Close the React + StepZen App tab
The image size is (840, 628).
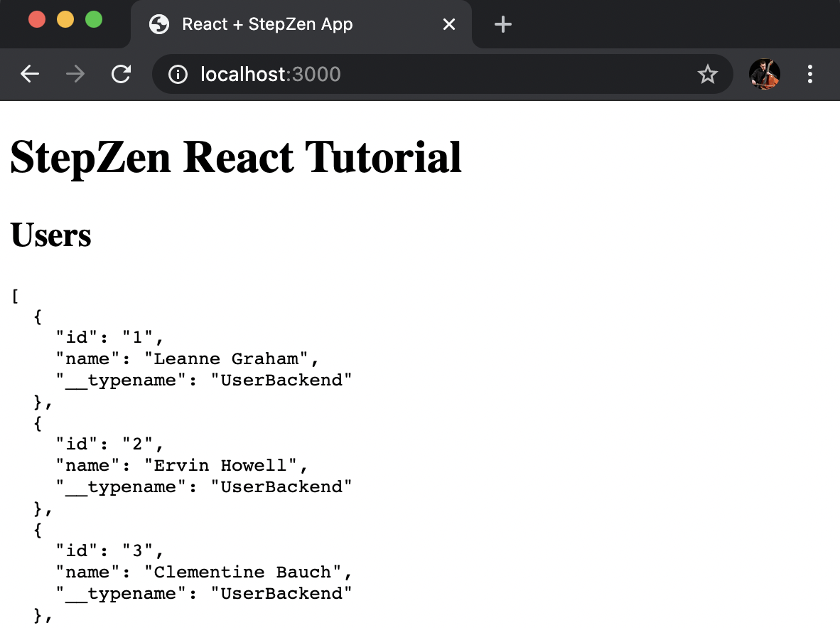pos(449,24)
